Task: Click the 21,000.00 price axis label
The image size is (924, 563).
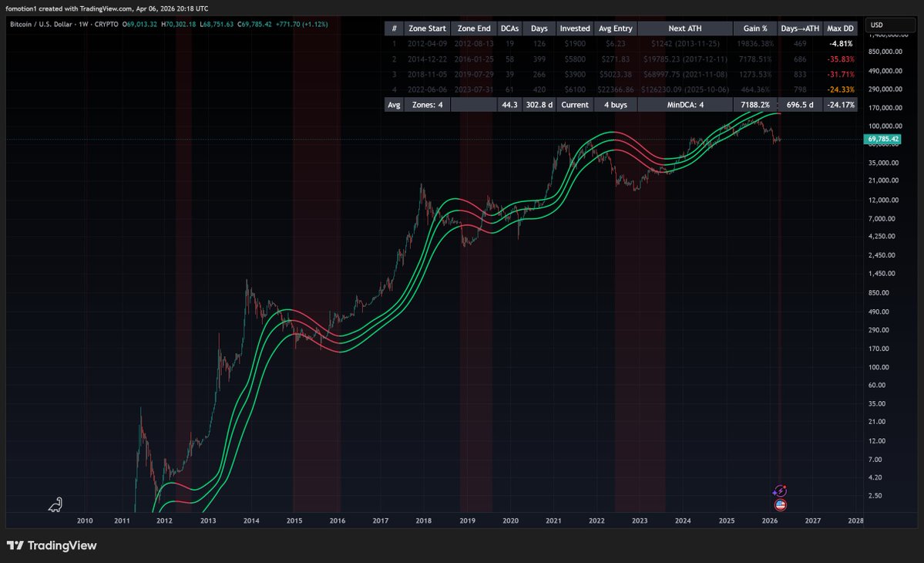Action: (x=883, y=180)
